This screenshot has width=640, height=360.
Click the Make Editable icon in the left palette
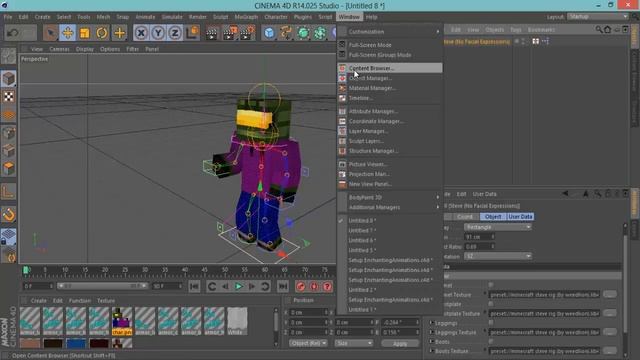tap(9, 56)
